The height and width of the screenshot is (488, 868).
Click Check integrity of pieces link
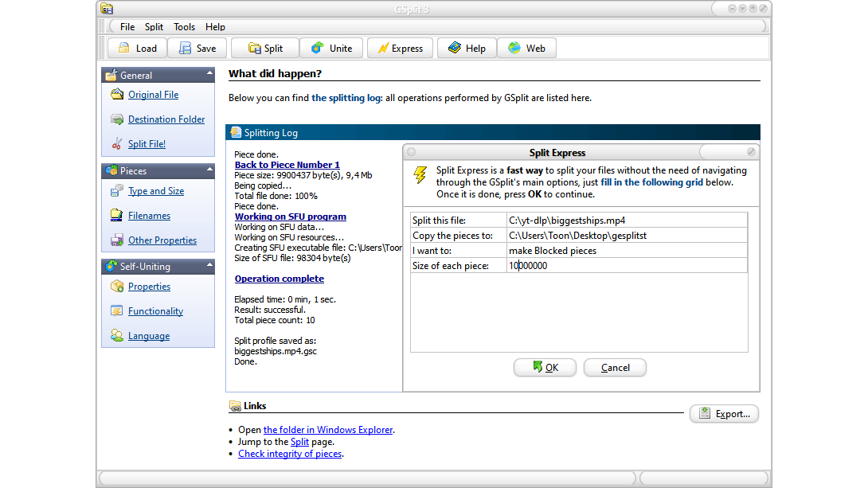[x=290, y=454]
